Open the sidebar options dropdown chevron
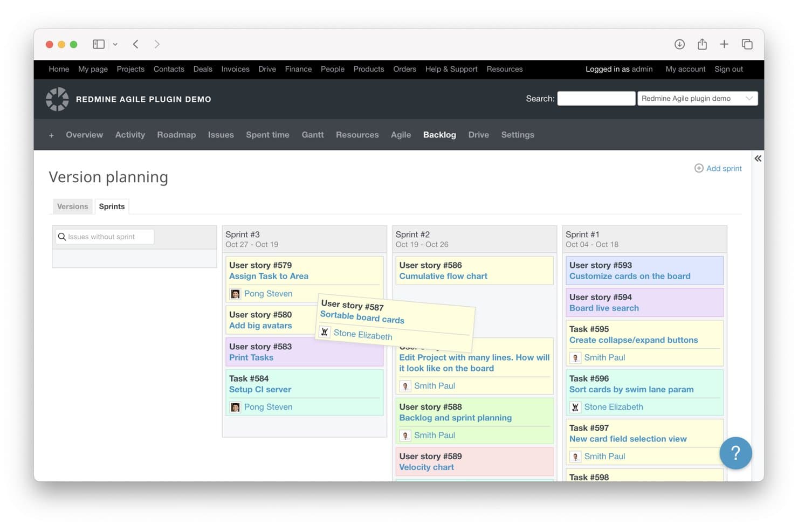The width and height of the screenshot is (798, 532). pos(115,44)
